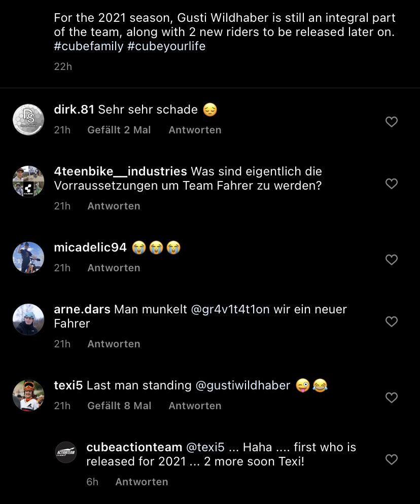View micadelic94's profile avatar
This screenshot has height=504, width=420.
[28, 258]
